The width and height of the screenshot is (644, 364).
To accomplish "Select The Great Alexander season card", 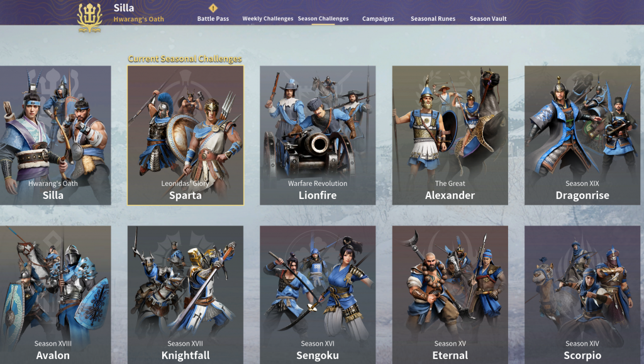I will click(450, 135).
